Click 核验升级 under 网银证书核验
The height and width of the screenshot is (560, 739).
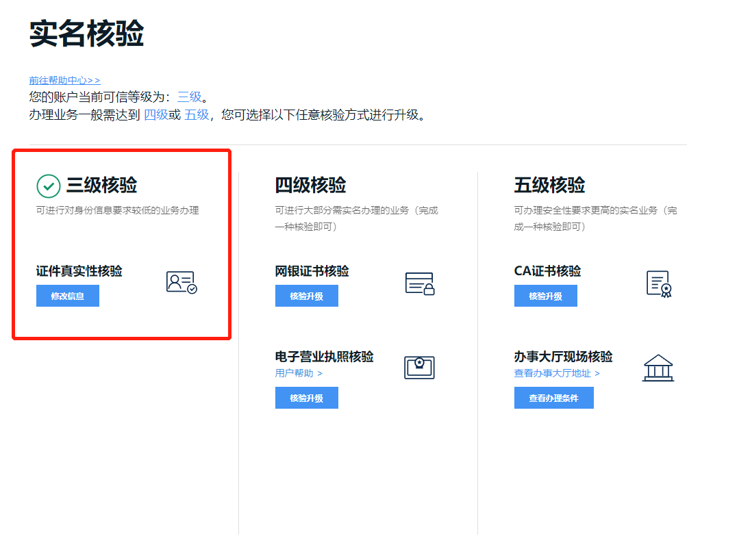pos(306,296)
